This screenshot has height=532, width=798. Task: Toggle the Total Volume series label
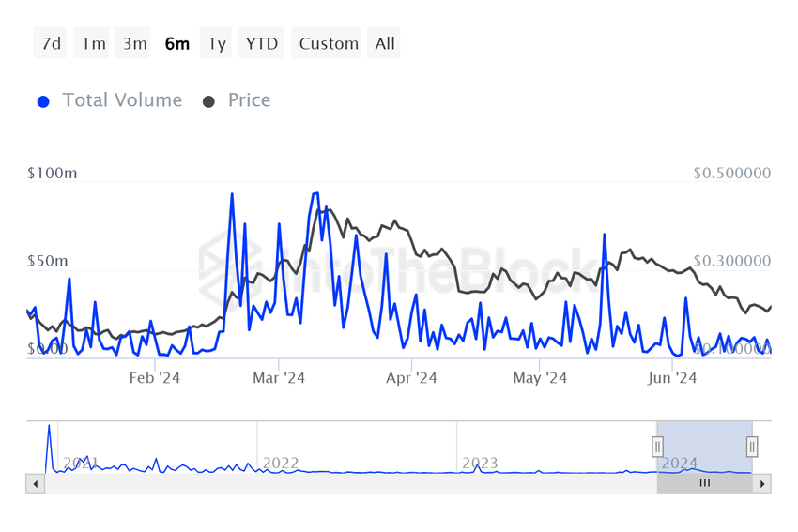tap(122, 100)
